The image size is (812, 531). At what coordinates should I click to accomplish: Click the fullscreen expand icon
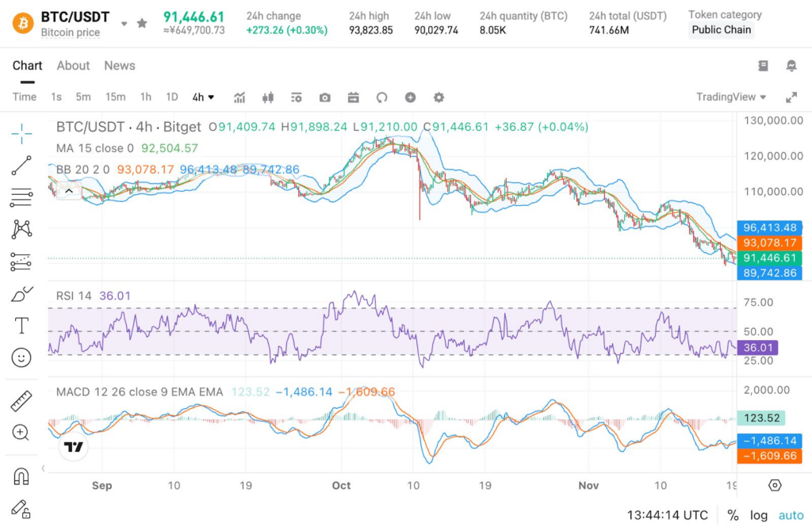point(791,97)
